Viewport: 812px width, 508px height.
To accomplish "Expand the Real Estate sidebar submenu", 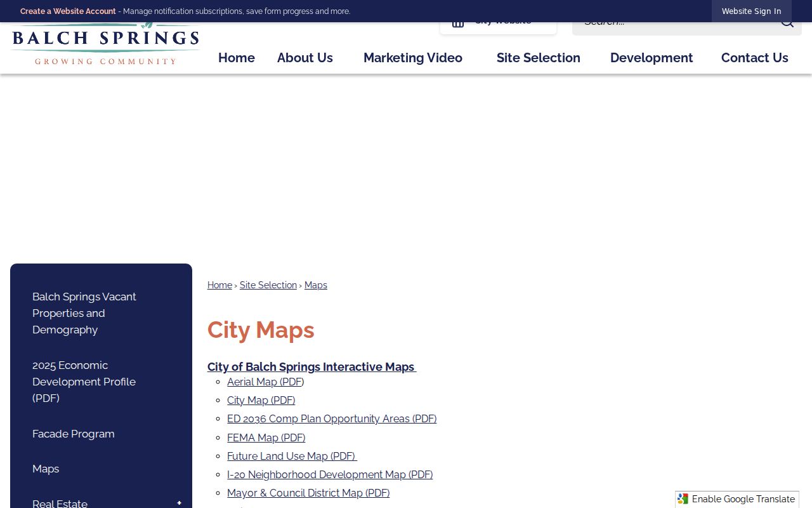I will coord(179,503).
